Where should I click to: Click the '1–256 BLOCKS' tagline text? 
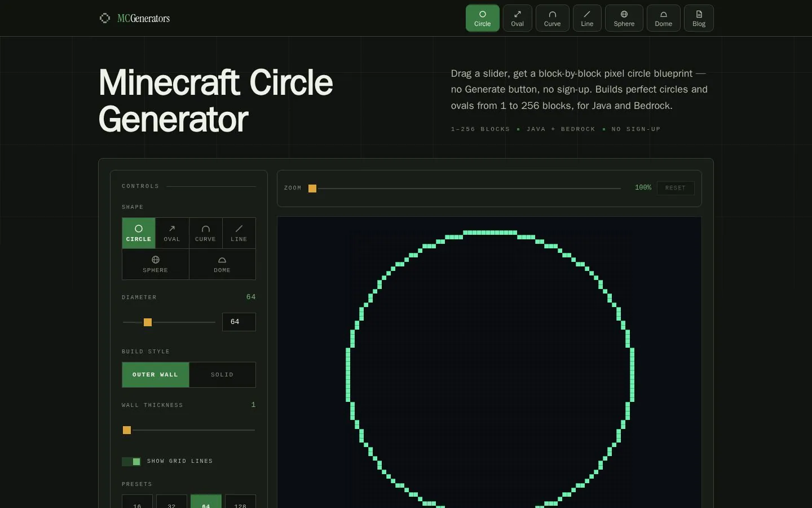480,129
